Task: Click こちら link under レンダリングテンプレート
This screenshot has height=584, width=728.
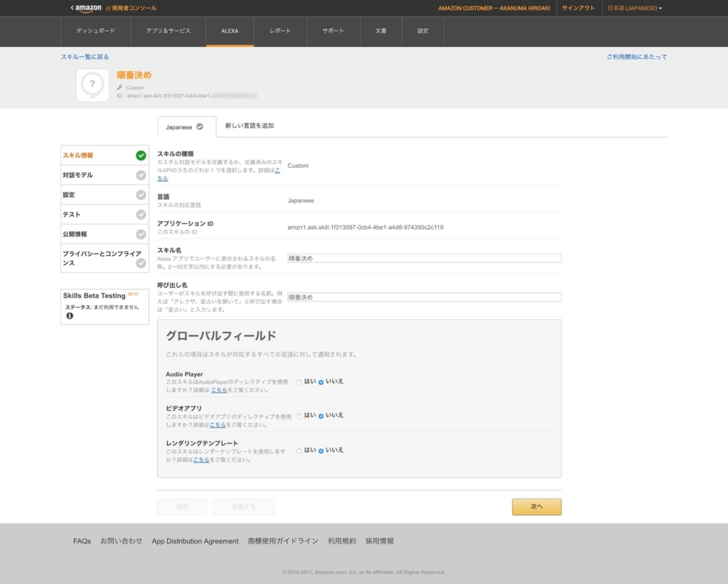Action: (201, 460)
